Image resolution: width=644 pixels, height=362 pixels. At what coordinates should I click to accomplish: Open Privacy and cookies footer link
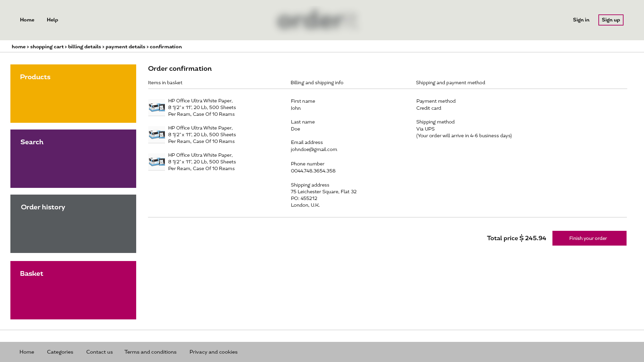pos(213,352)
